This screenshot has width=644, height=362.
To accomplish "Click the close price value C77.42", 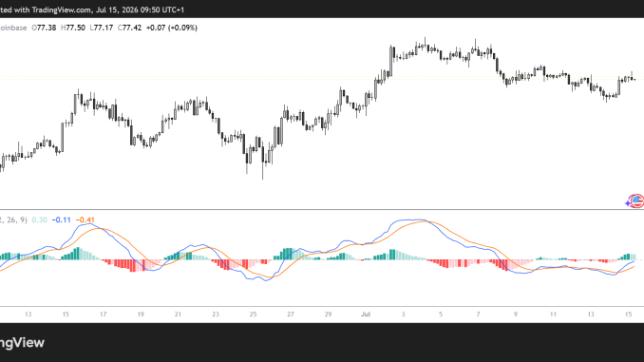I will (x=129, y=28).
